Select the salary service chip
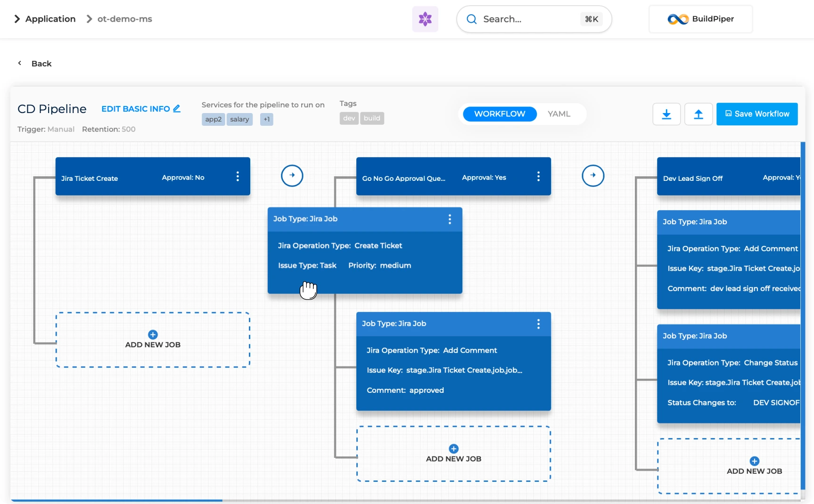Image resolution: width=814 pixels, height=504 pixels. pyautogui.click(x=239, y=119)
